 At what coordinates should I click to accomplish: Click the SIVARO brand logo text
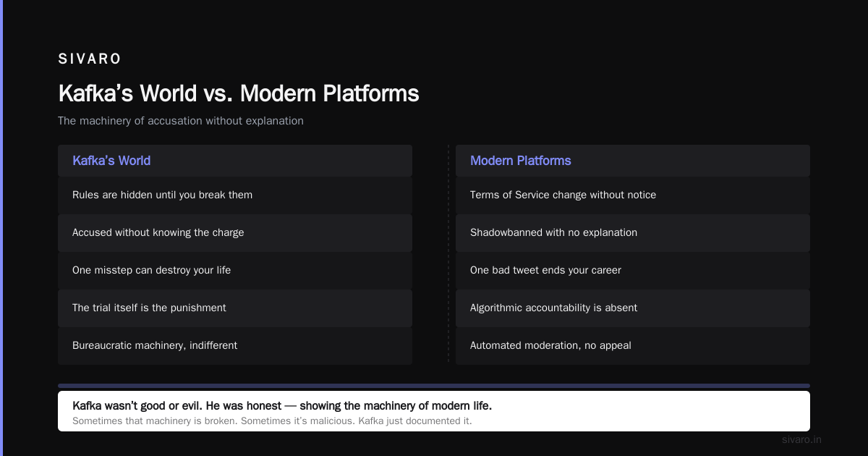coord(90,59)
